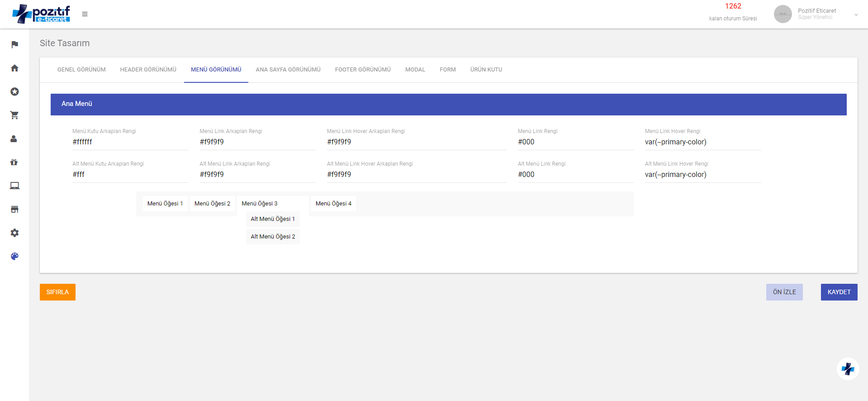Click the star circle sidebar icon
This screenshot has height=401, width=868.
click(14, 91)
